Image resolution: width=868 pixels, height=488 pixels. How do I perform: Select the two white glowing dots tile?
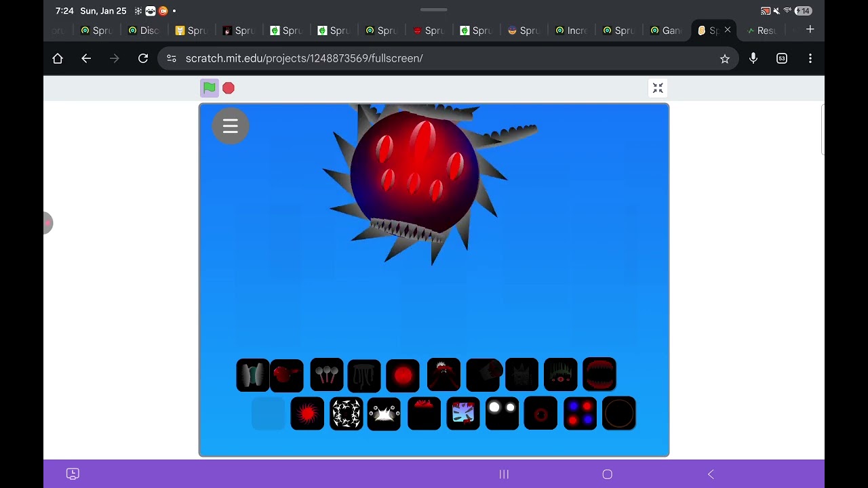click(x=502, y=413)
